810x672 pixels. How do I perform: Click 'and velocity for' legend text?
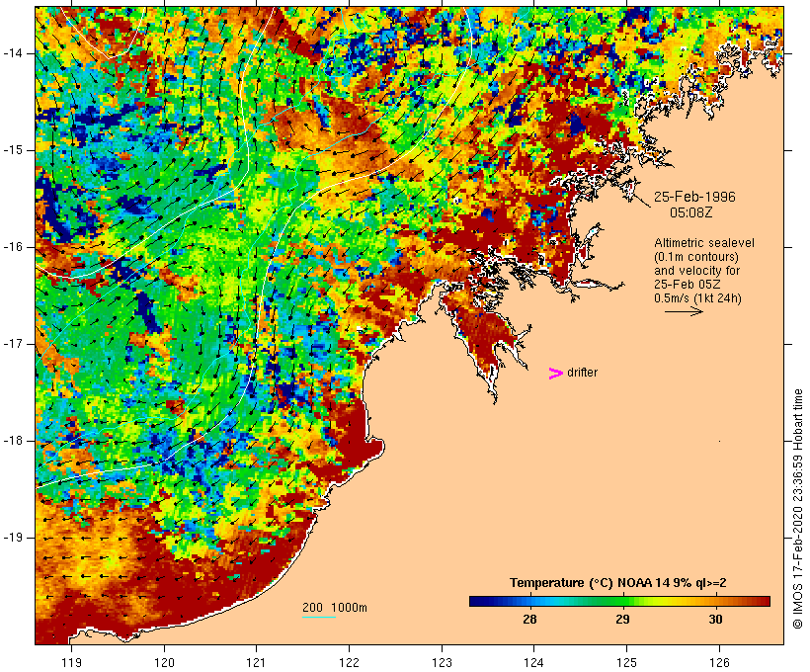[x=696, y=271]
